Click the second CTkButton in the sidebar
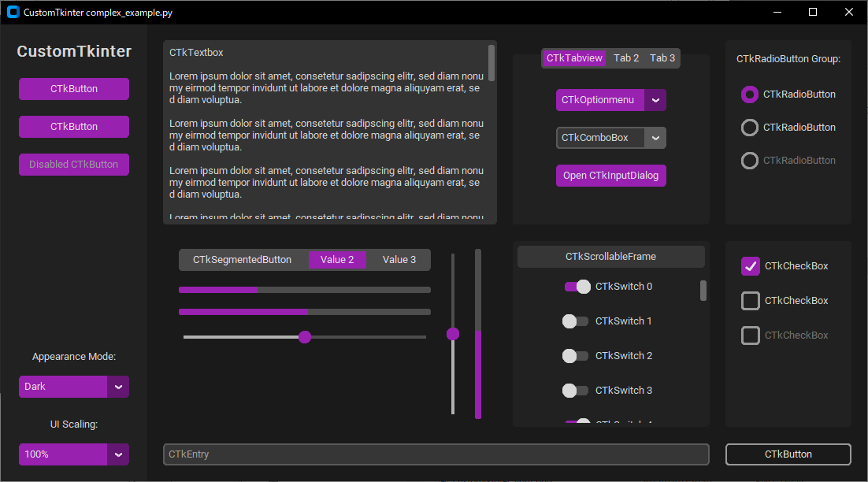The height and width of the screenshot is (482, 868). (73, 127)
